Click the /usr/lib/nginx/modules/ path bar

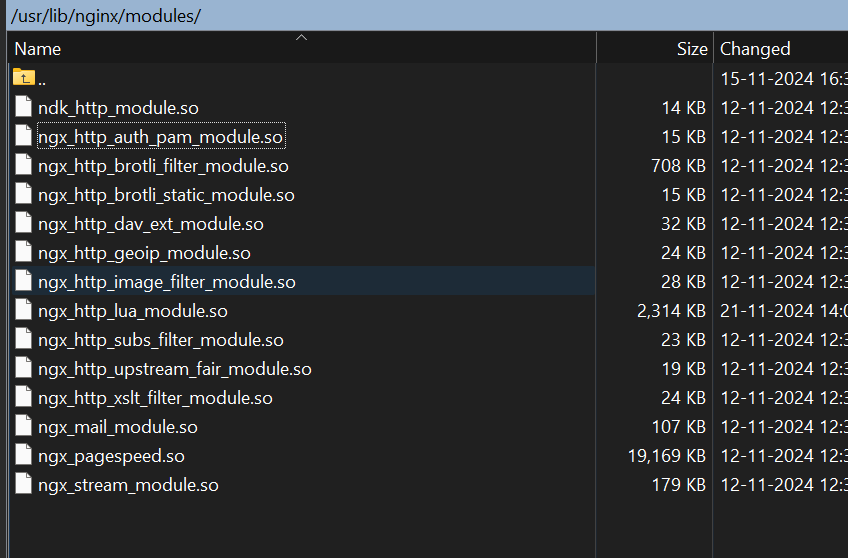427,16
